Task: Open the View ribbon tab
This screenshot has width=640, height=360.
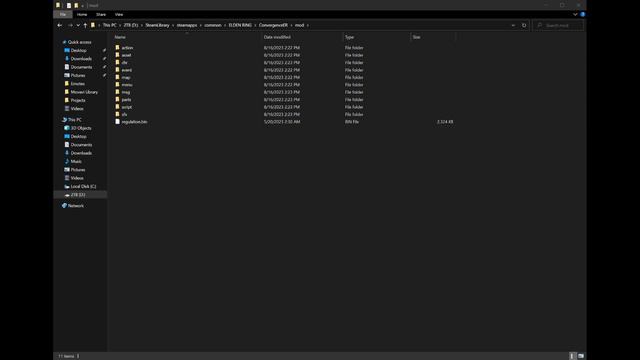Action: tap(119, 14)
